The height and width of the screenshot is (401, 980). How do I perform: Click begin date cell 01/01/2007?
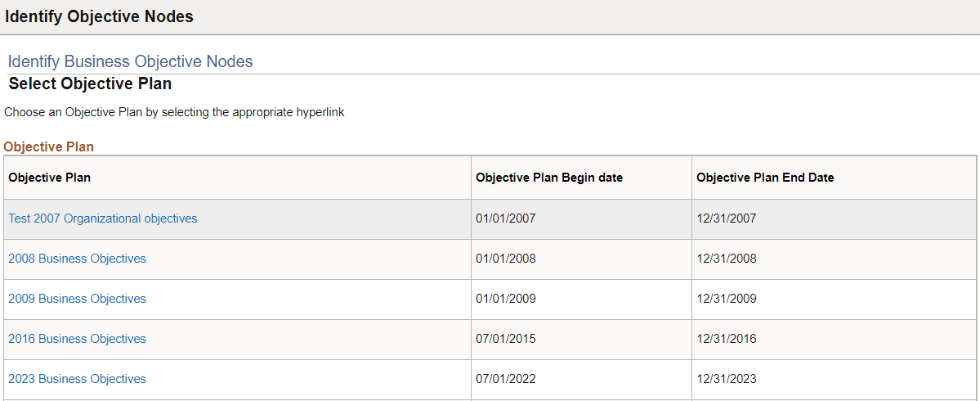[506, 219]
